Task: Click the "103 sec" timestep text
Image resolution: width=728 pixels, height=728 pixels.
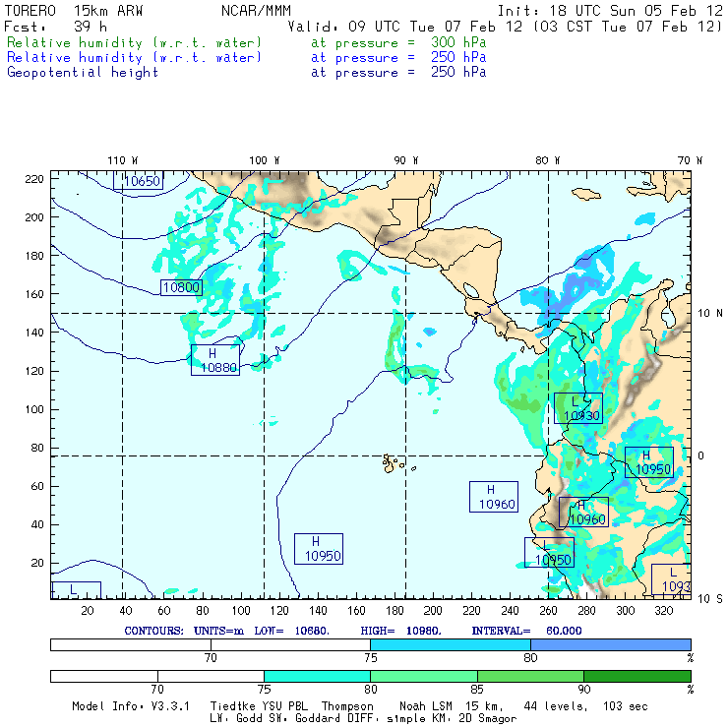Action: point(626,706)
